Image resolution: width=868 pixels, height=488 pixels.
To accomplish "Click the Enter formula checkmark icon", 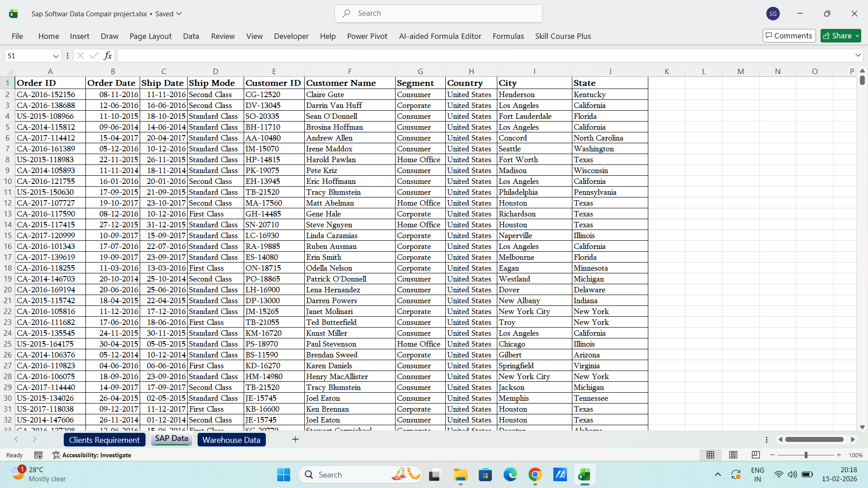I will (x=94, y=56).
